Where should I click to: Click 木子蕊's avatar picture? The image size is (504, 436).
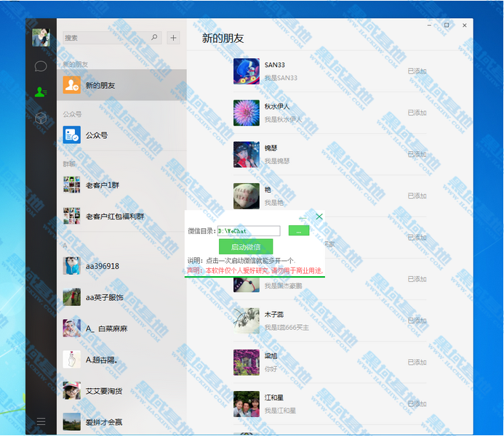click(247, 320)
